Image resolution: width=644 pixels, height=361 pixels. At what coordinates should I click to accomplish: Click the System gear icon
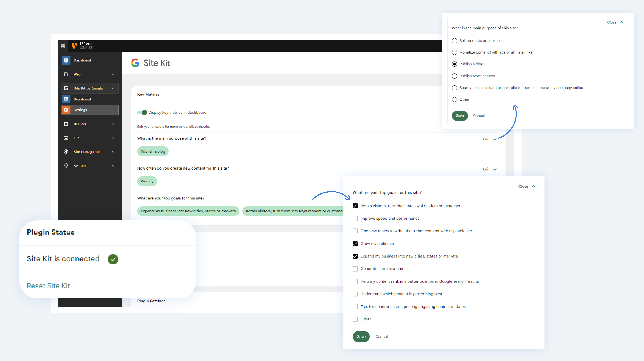coord(66,166)
